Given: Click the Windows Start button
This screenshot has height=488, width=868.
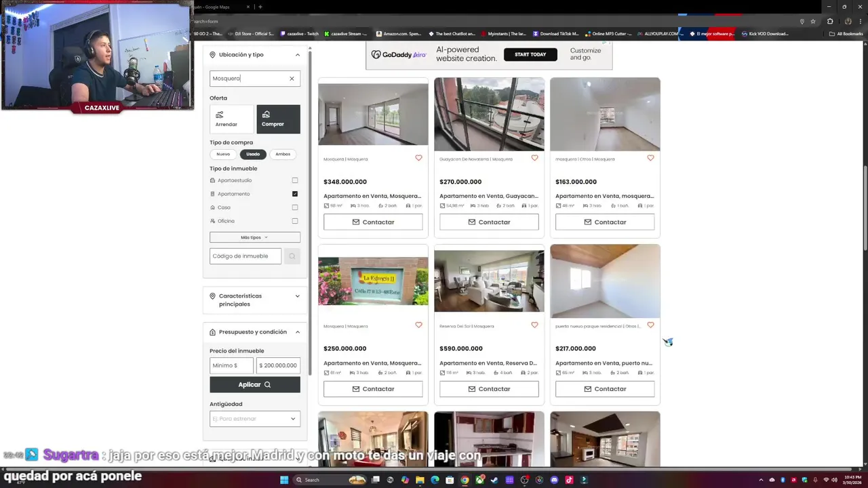Looking at the screenshot, I should (x=284, y=480).
